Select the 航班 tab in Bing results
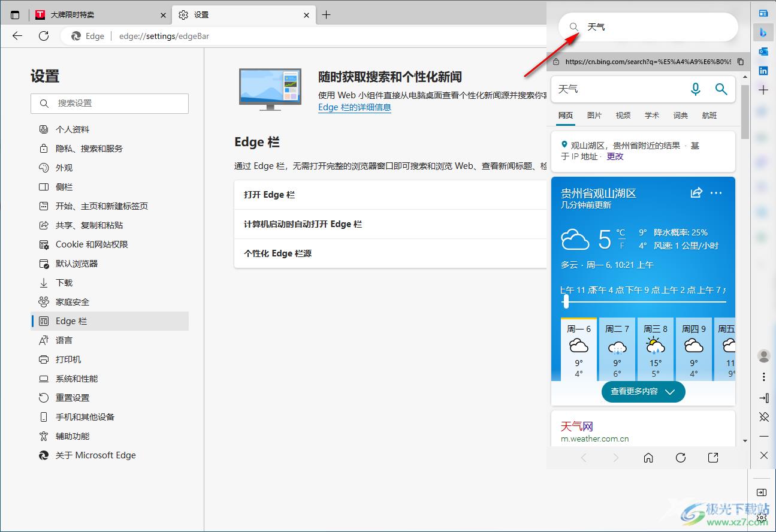Viewport: 776px width, 532px height. coord(709,116)
